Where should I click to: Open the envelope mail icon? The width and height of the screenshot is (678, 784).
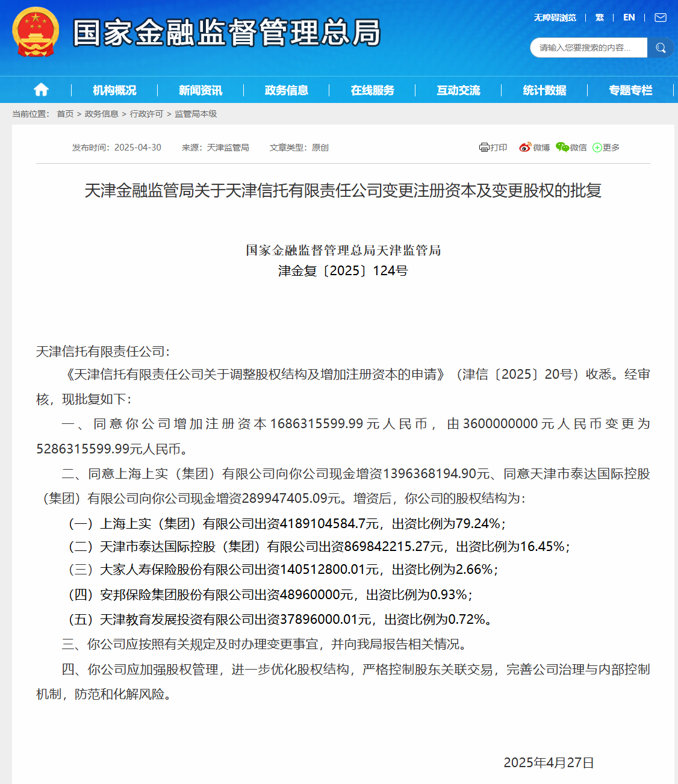[661, 17]
